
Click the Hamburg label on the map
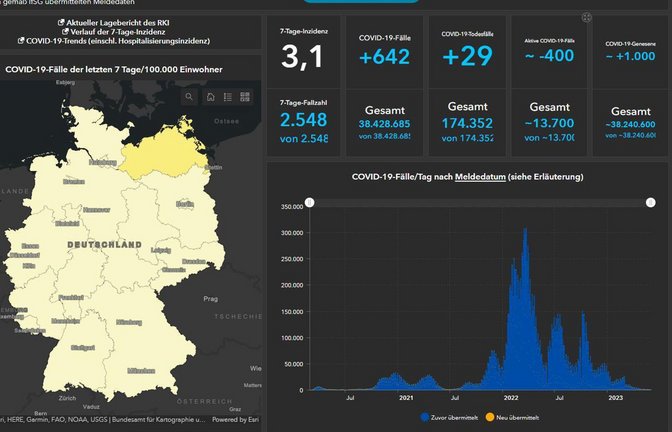click(103, 162)
